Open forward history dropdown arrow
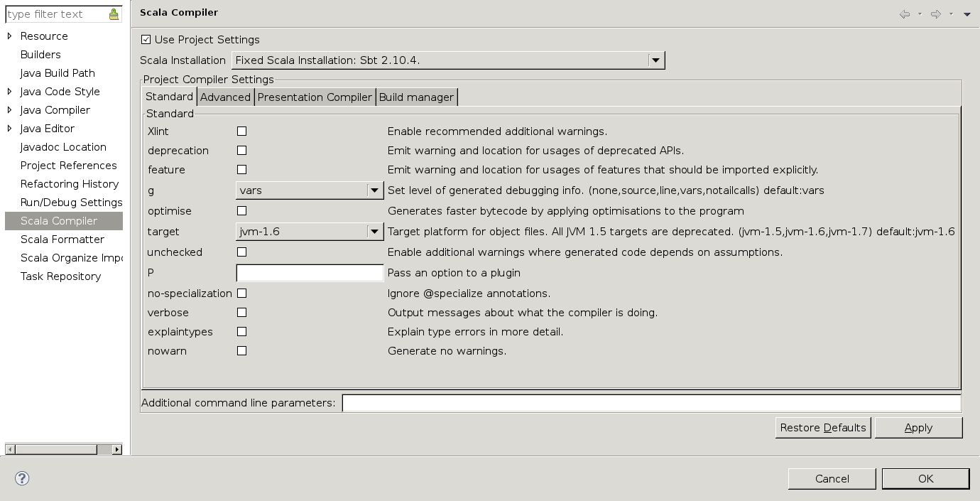This screenshot has width=980, height=501. (951, 14)
